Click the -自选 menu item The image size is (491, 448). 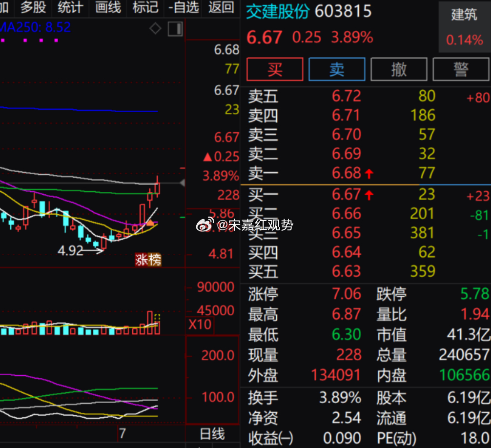tap(184, 7)
